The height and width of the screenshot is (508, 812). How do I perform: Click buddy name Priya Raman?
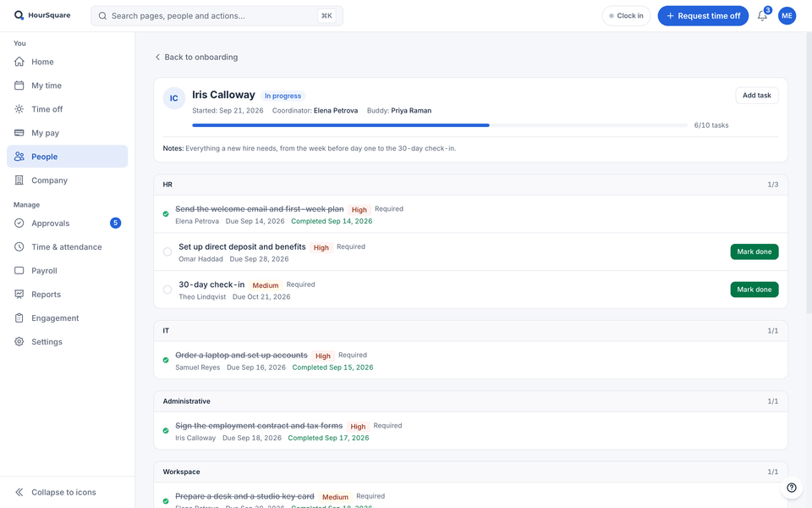[411, 110]
